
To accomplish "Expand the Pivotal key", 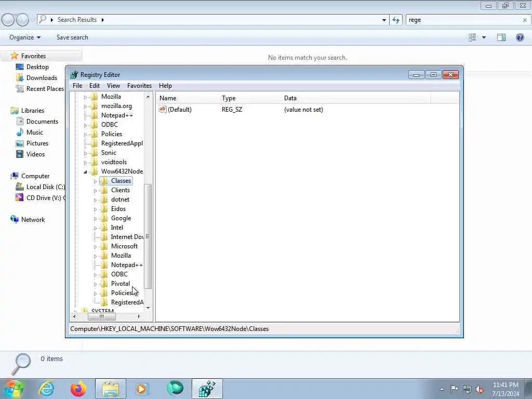I will coord(96,284).
